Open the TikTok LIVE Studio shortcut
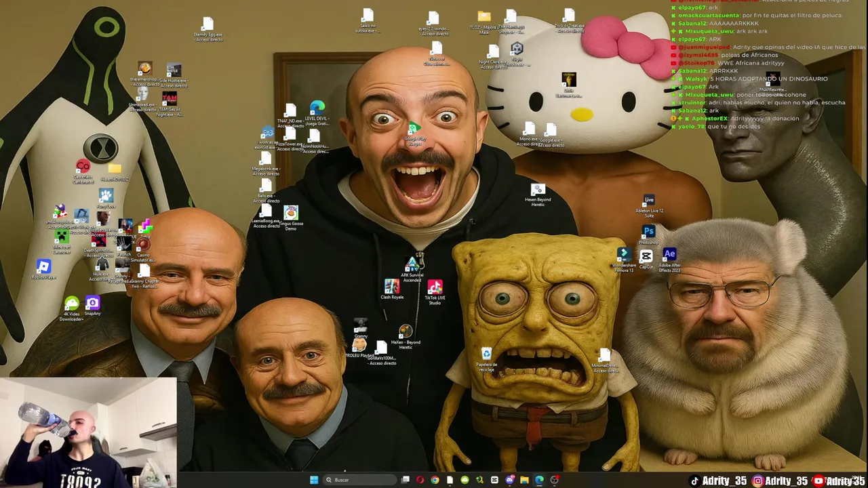 click(x=435, y=287)
